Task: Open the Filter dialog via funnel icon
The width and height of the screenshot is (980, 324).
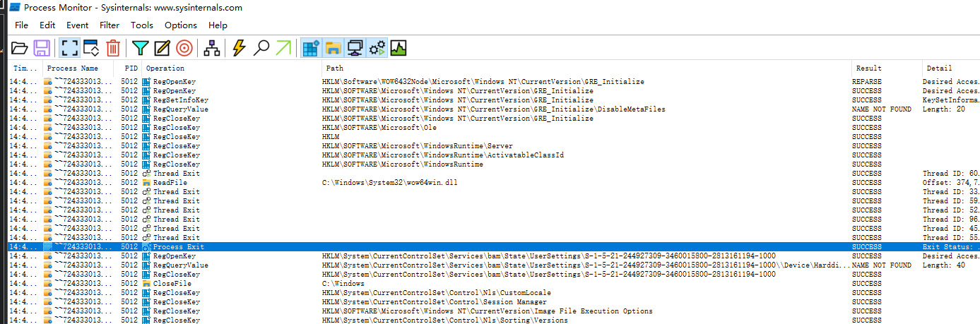Action: (141, 48)
